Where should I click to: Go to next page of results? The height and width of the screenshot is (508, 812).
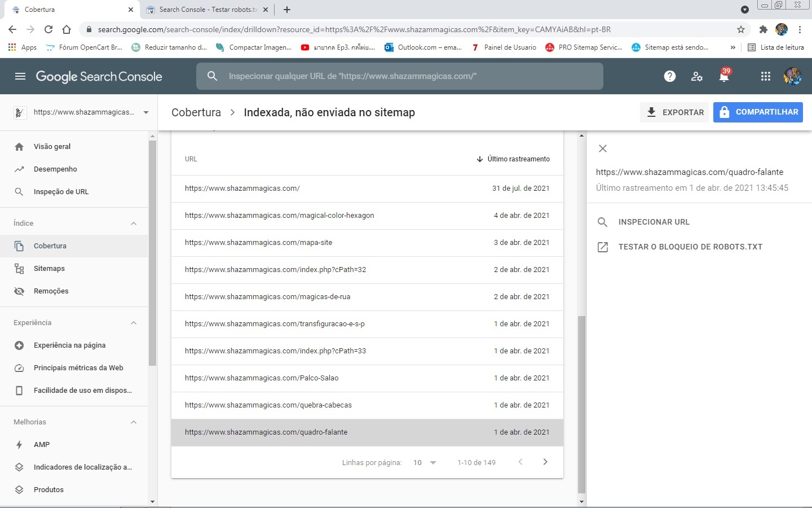[545, 462]
